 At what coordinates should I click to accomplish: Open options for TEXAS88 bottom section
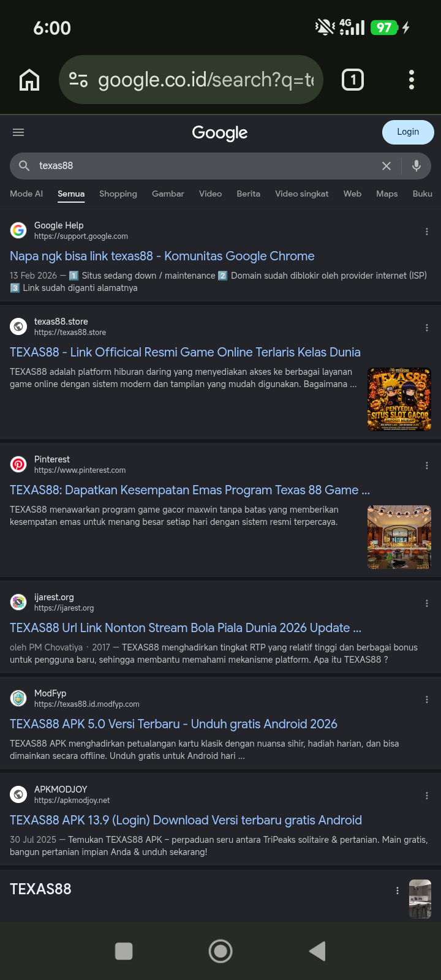398,891
